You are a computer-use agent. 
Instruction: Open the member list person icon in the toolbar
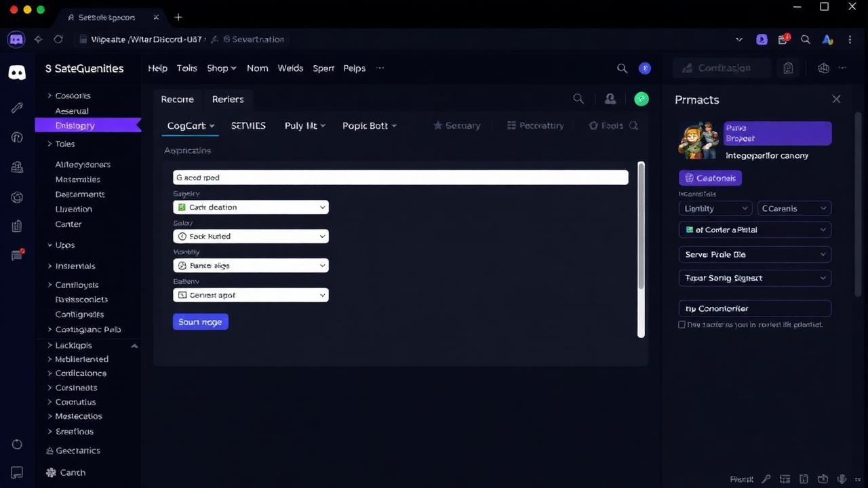[x=610, y=99]
